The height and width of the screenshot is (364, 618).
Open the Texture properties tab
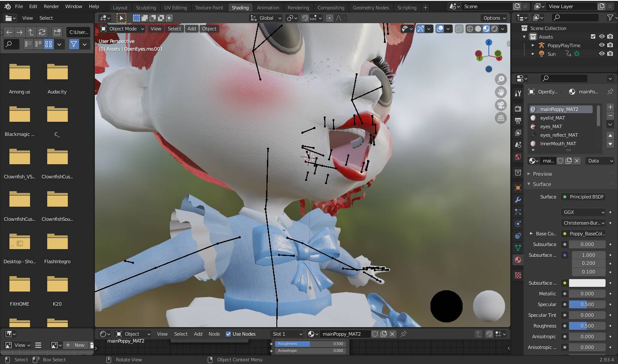pos(518,275)
